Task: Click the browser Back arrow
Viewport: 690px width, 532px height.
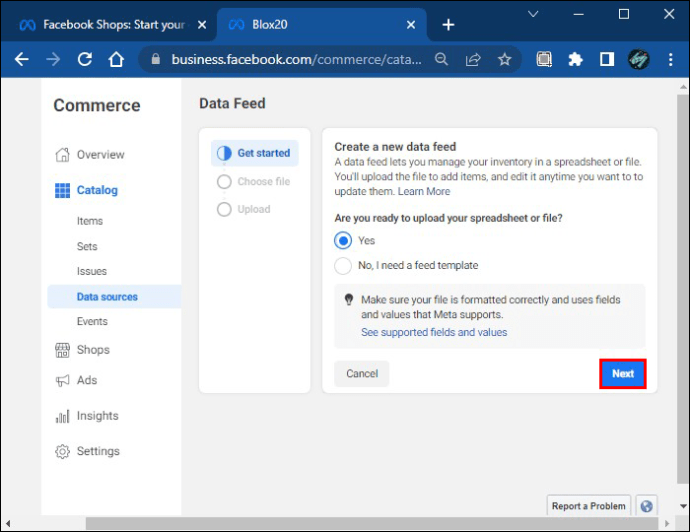Action: [x=21, y=59]
